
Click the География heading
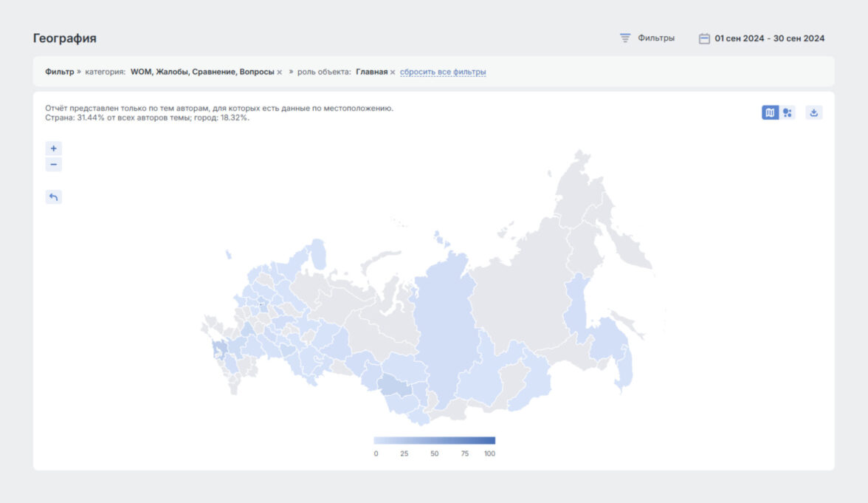point(65,38)
